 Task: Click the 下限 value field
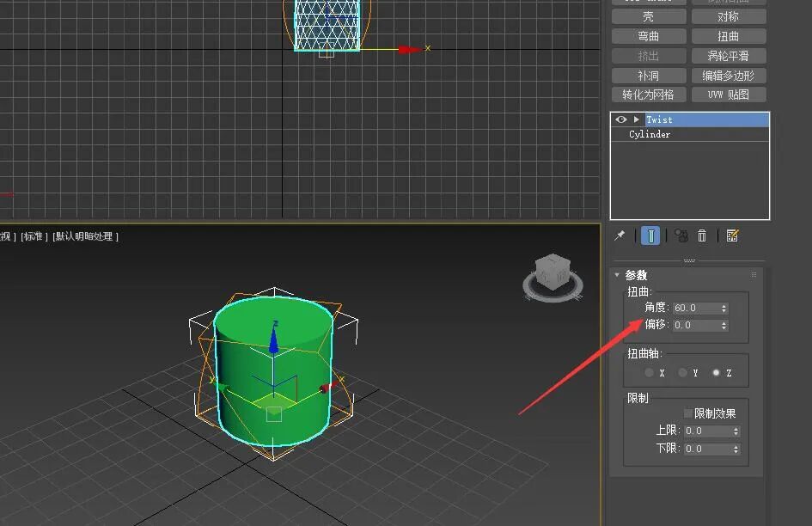(x=707, y=449)
